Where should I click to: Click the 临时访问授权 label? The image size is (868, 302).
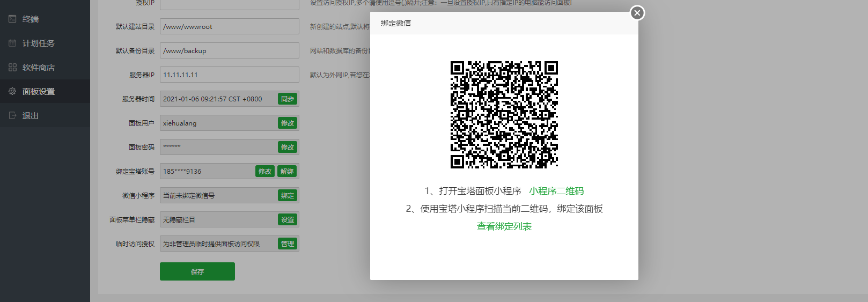tap(135, 244)
